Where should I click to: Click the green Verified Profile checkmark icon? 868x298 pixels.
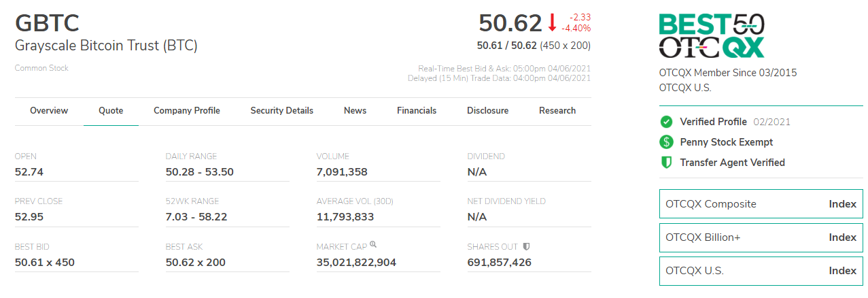click(666, 122)
